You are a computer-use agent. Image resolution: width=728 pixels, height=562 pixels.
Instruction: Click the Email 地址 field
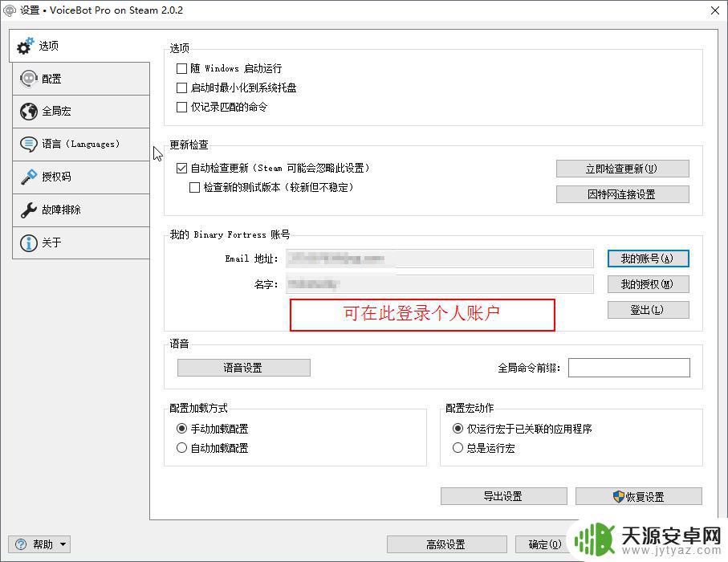point(439,259)
